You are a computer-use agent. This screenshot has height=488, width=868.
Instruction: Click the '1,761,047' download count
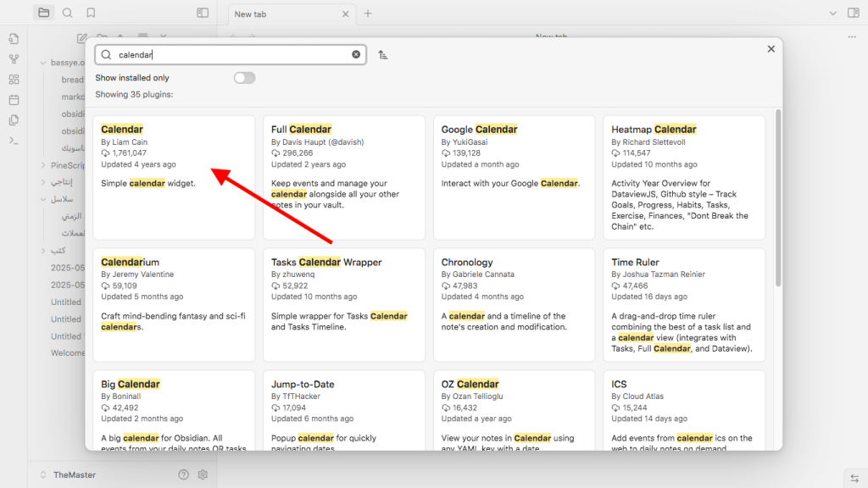click(130, 153)
